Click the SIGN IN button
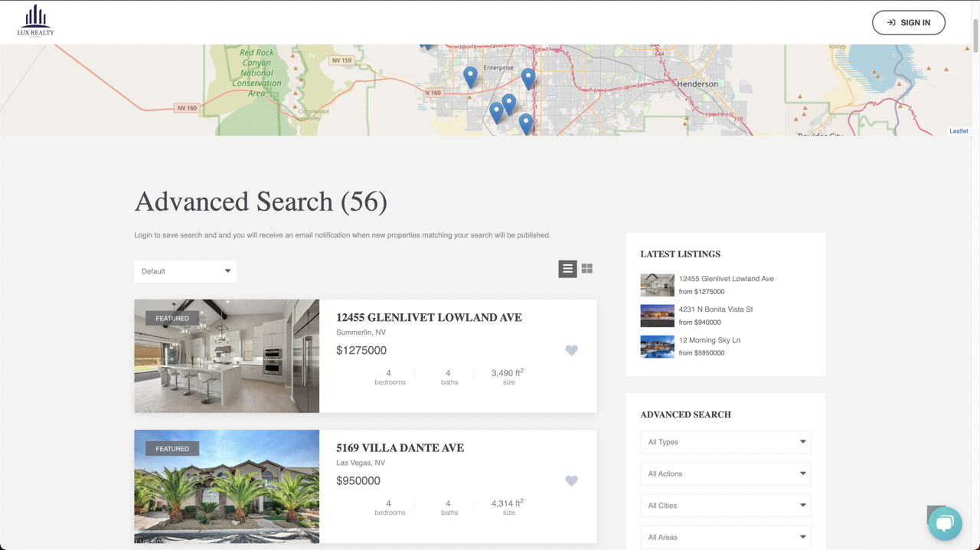Screen dimensions: 980x550 909,22
